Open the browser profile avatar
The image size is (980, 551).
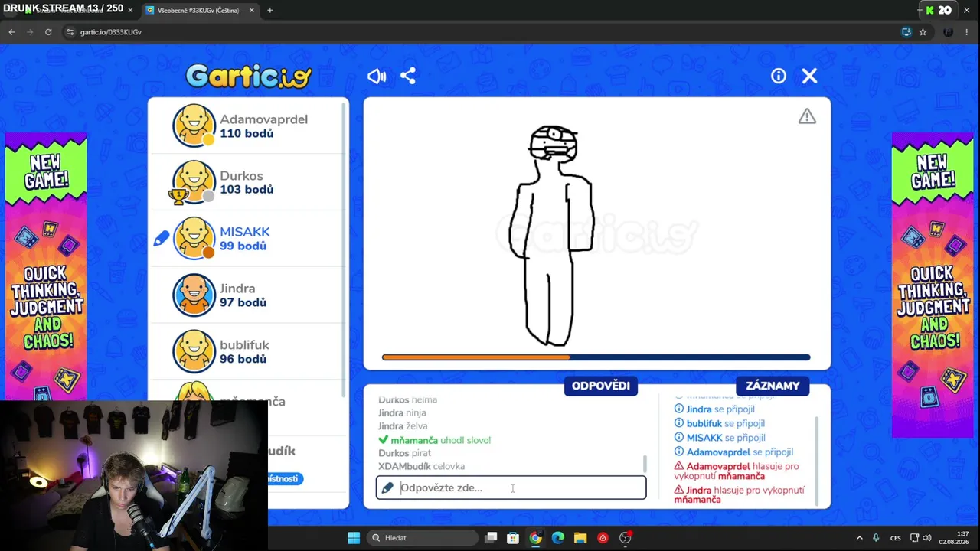click(x=948, y=32)
